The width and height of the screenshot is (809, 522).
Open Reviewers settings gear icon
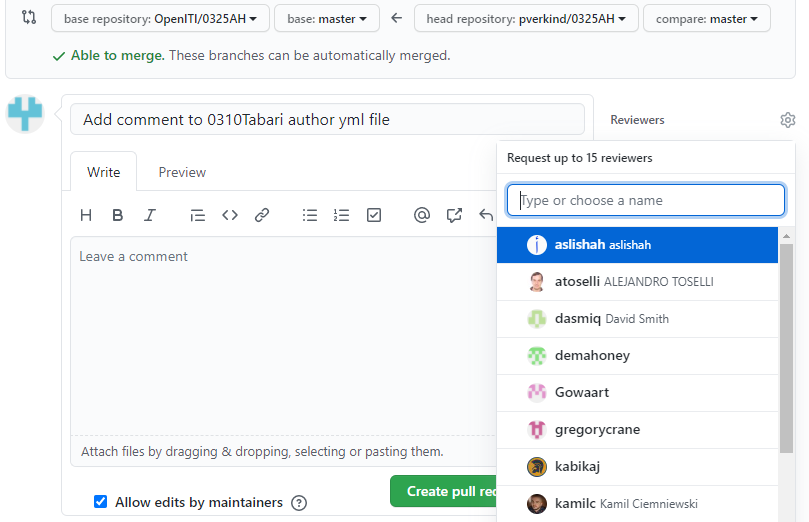click(787, 120)
